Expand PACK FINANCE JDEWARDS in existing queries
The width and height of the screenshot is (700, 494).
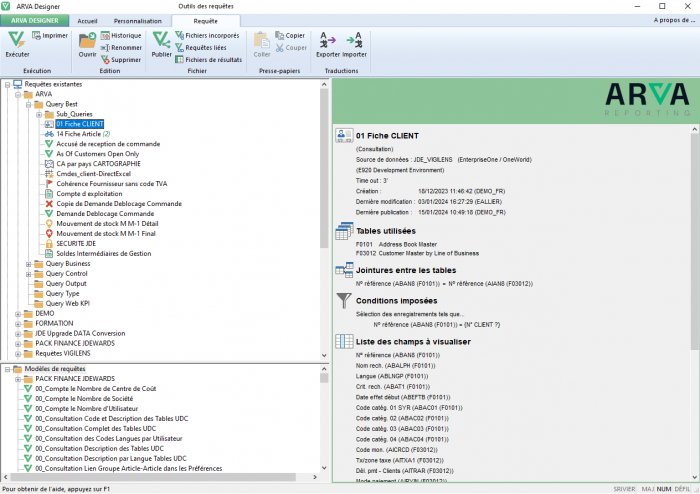tap(18, 344)
